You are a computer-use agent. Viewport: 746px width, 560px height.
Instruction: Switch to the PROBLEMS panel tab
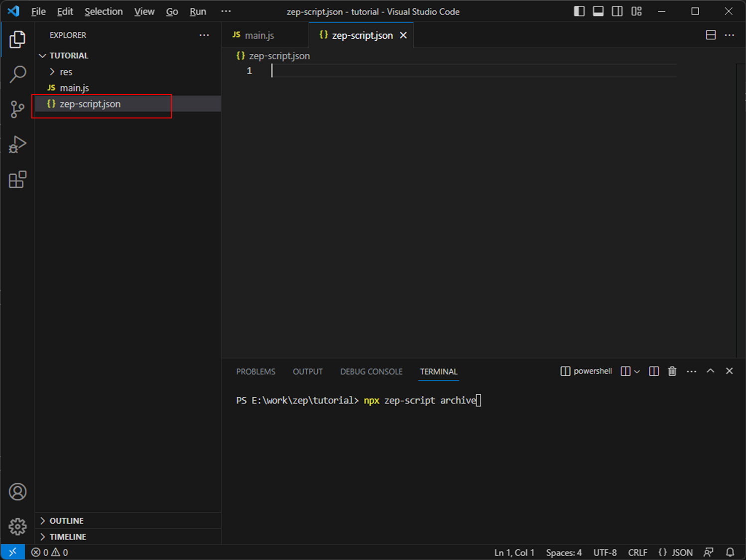(255, 372)
